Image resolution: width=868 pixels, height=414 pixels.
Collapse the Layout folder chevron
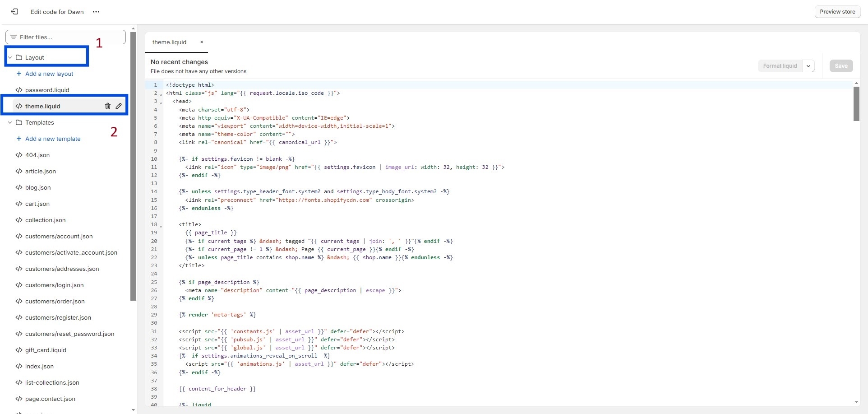pyautogui.click(x=10, y=57)
